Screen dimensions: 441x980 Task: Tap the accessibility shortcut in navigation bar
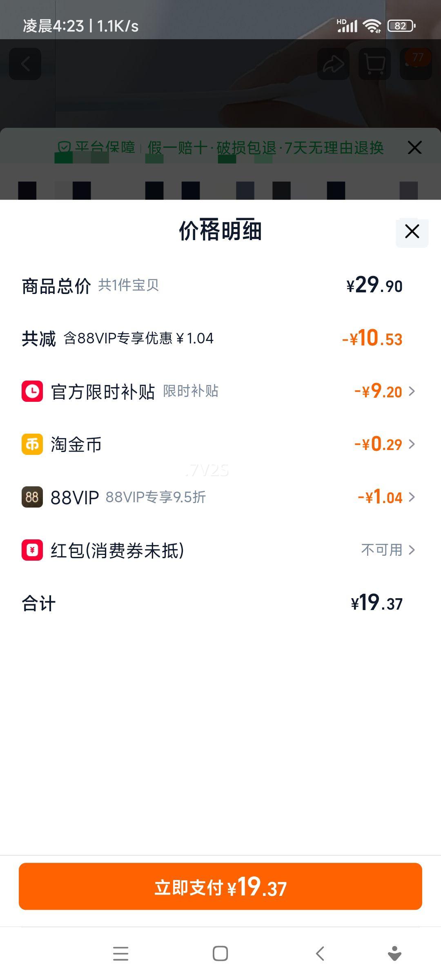click(x=394, y=953)
